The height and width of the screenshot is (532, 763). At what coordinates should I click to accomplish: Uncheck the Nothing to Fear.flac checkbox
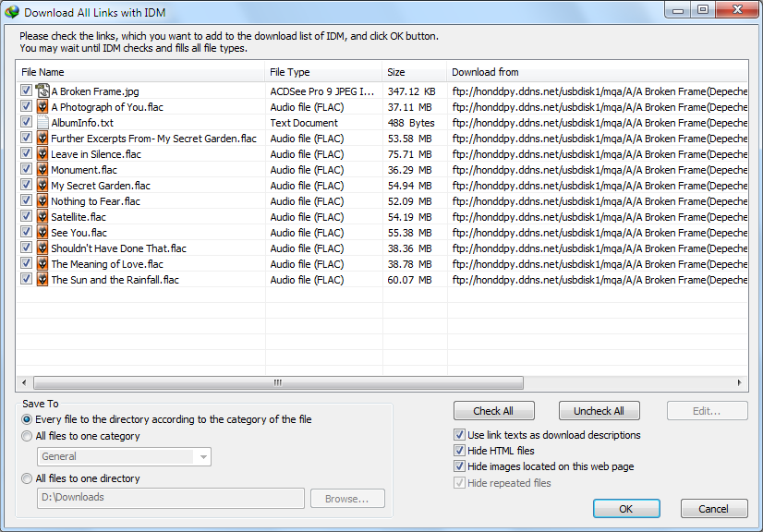coord(26,200)
